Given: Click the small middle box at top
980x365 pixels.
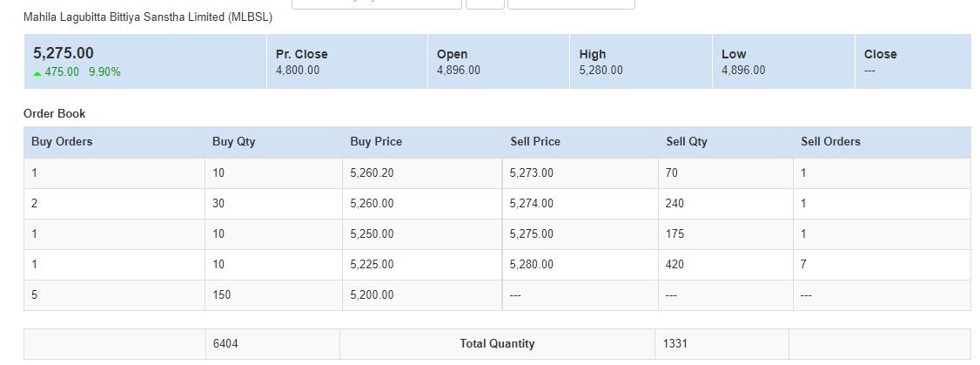Looking at the screenshot, I should (x=485, y=3).
